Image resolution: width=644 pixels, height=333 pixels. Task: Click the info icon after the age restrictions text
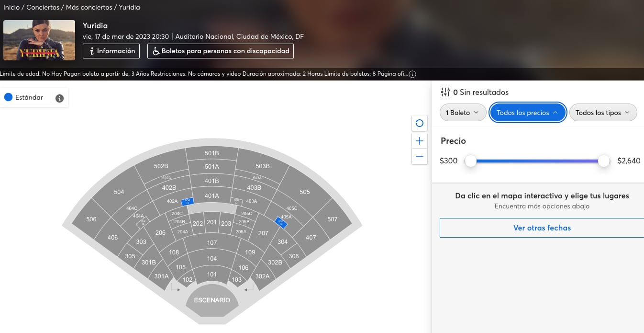[x=412, y=74]
